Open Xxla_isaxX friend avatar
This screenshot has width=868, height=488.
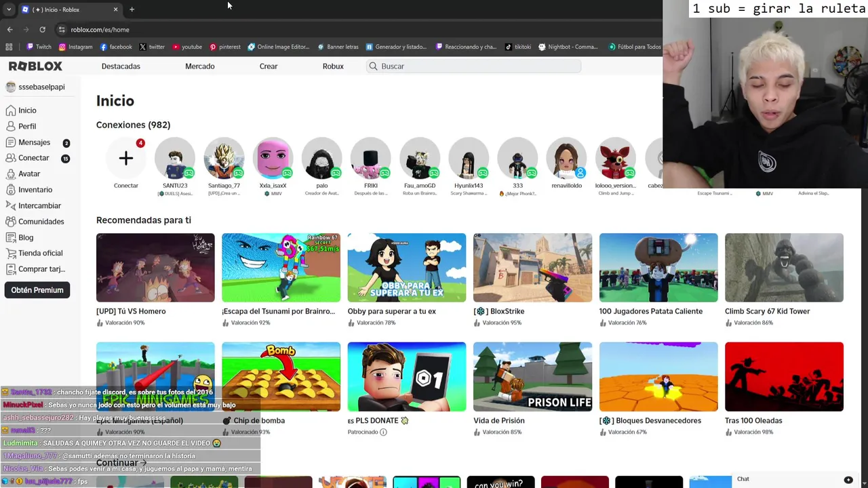273,159
